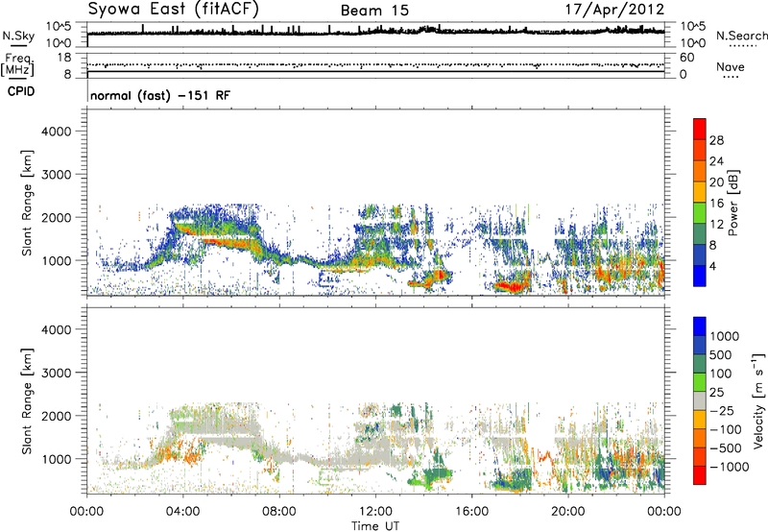Pick the light green segment of power colorbar
This screenshot has height=532, width=768.
(x=700, y=213)
